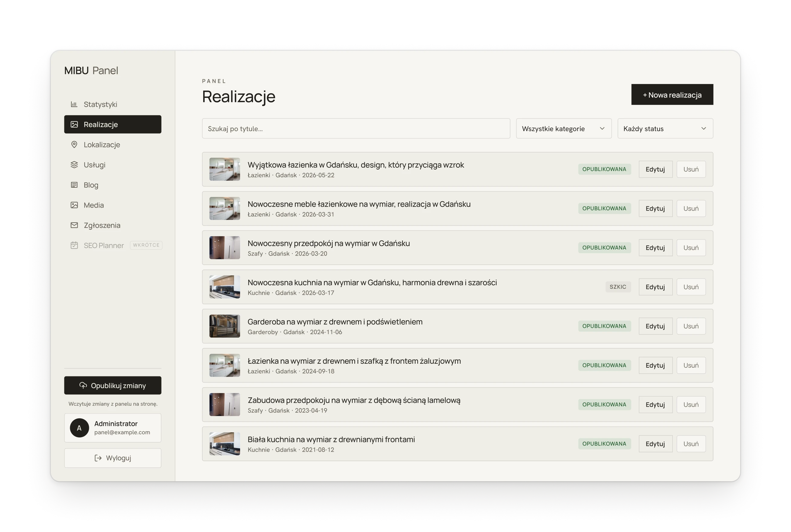This screenshot has width=791, height=532.
Task: Click the Blog newspaper icon
Action: pyautogui.click(x=74, y=185)
